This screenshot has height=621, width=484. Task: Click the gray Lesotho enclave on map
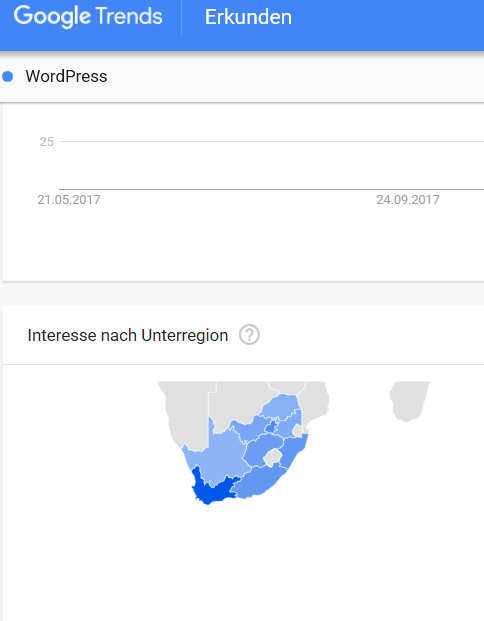(272, 457)
